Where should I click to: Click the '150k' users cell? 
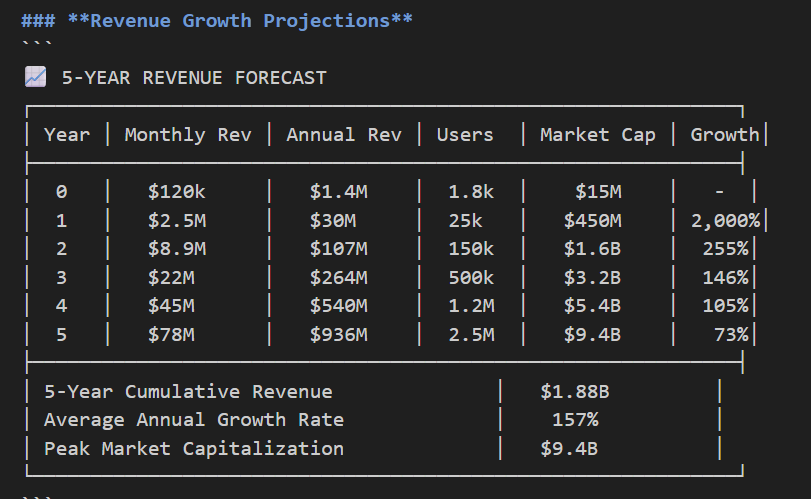pyautogui.click(x=471, y=249)
